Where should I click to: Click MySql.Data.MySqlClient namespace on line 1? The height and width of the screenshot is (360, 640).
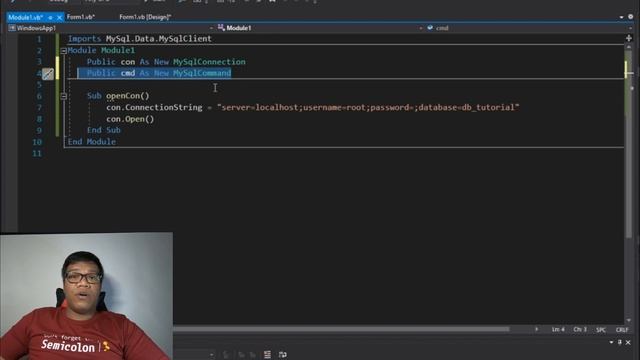click(x=159, y=39)
